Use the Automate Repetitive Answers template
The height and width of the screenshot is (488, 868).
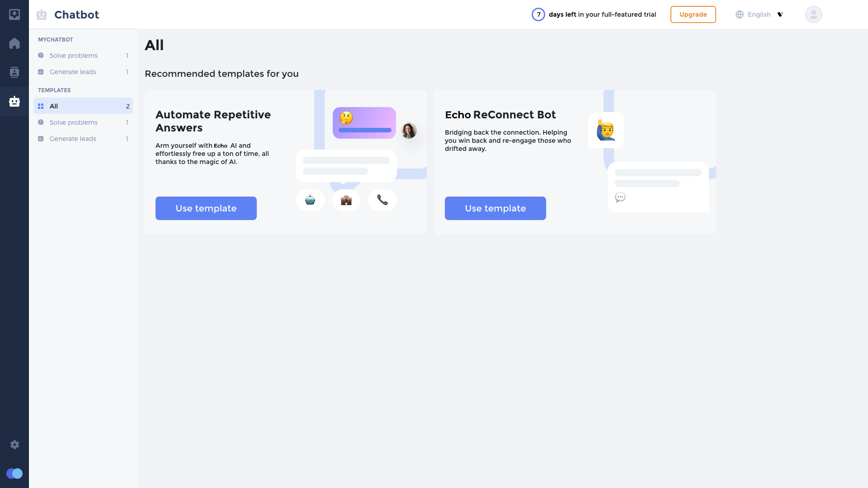coord(206,208)
